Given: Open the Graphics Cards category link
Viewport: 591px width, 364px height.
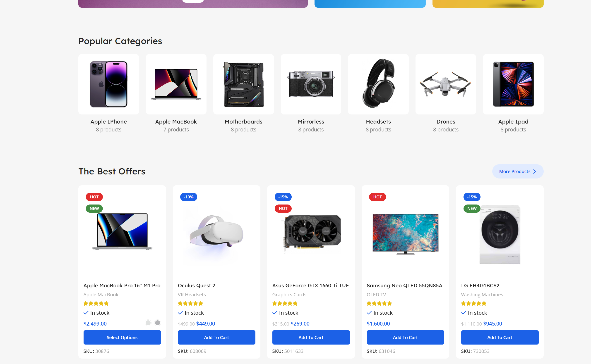Looking at the screenshot, I should (x=289, y=295).
